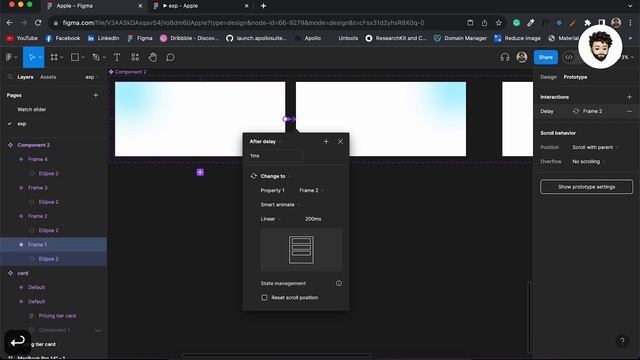Select the Watch slider page
The image size is (640, 360).
click(x=31, y=109)
